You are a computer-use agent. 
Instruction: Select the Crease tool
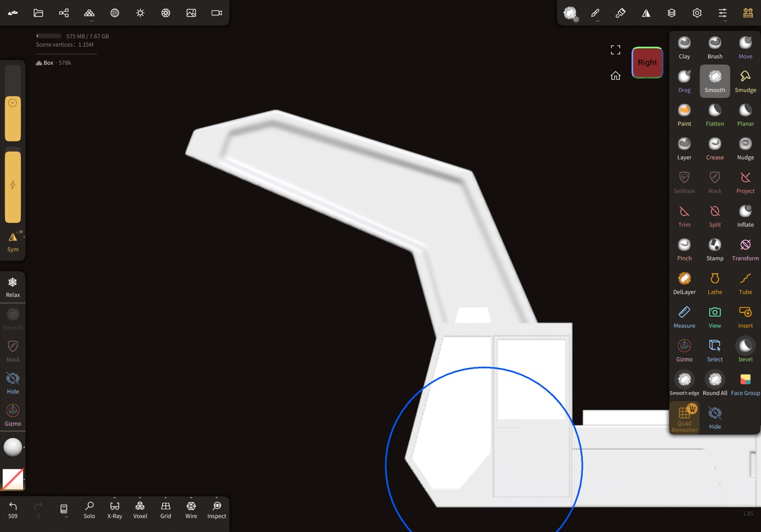(715, 149)
